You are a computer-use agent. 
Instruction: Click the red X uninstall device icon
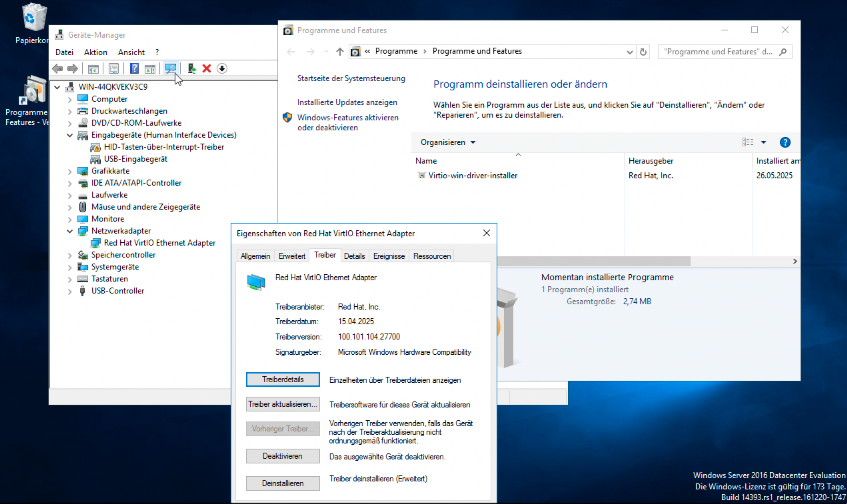(207, 68)
